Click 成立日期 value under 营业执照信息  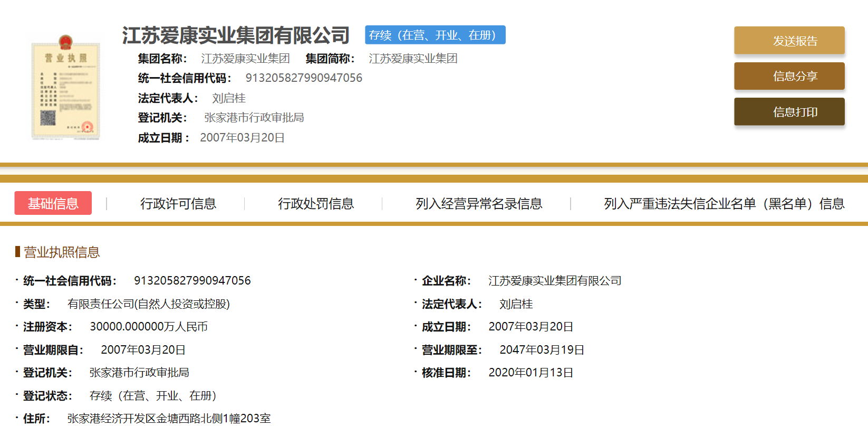531,326
